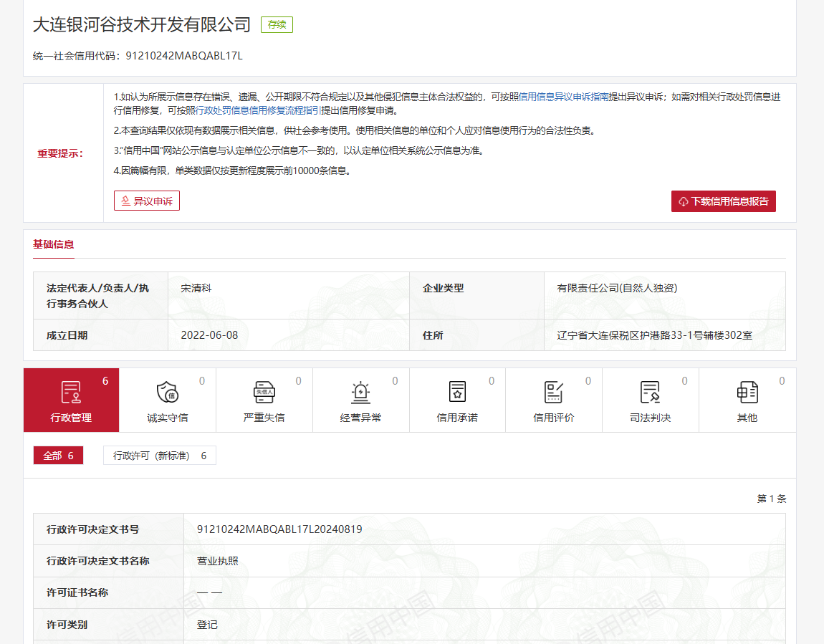Filter by 行政许可（新标准）6
Screen dimensions: 824x644
click(160, 456)
